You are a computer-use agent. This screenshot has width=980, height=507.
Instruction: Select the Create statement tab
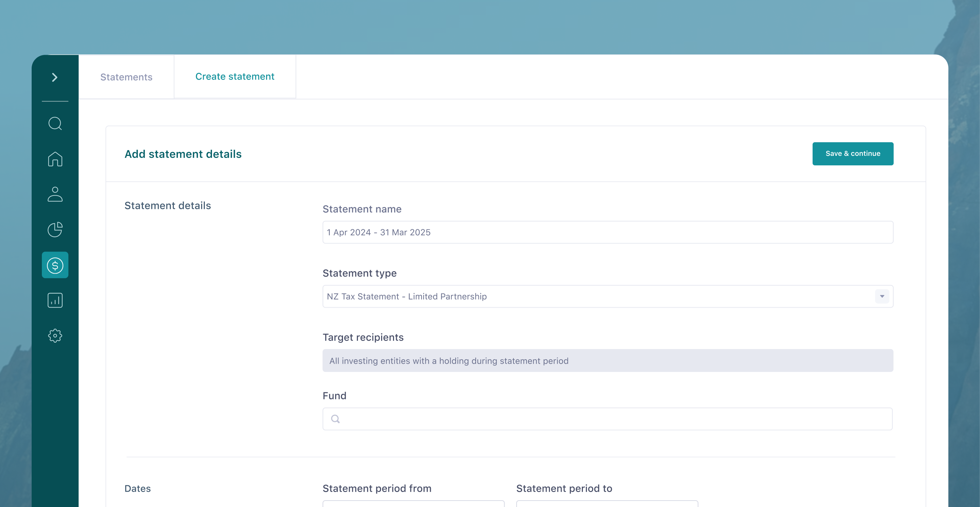point(235,77)
